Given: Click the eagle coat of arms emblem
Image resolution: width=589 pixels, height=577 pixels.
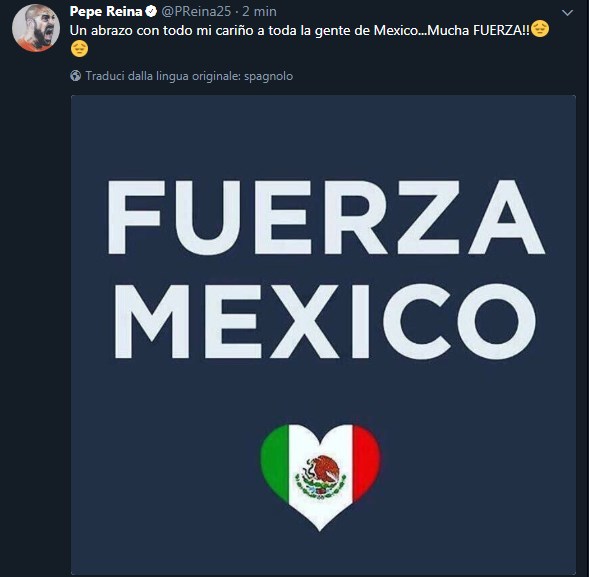Looking at the screenshot, I should [320, 477].
